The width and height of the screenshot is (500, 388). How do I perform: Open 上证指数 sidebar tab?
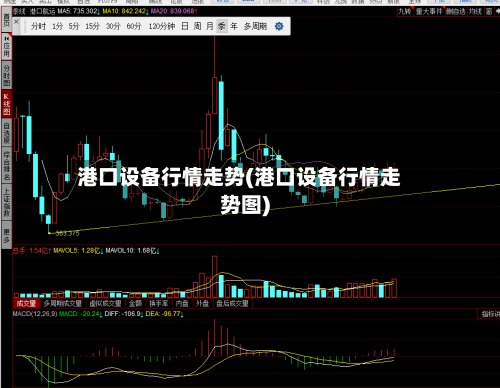(x=7, y=202)
